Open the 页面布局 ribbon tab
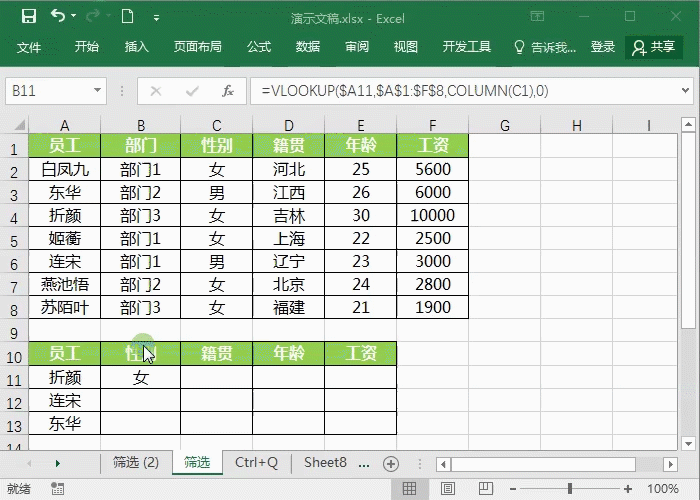The image size is (700, 500). point(198,47)
